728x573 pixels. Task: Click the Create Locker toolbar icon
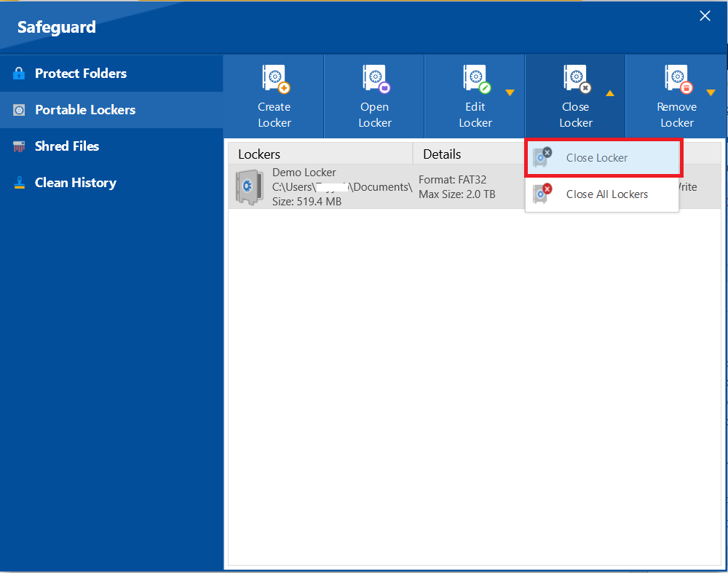276,79
